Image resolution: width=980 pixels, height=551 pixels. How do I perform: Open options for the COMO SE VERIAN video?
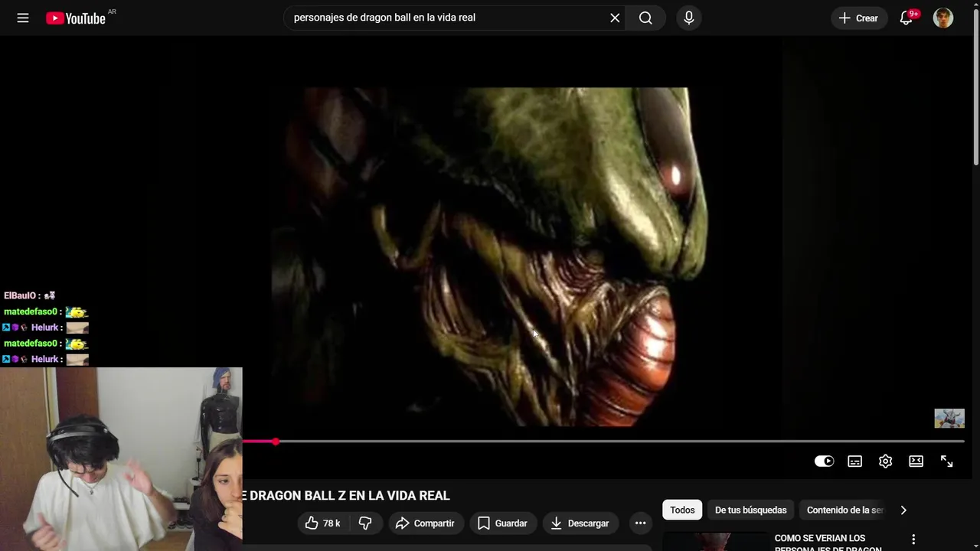[913, 540]
